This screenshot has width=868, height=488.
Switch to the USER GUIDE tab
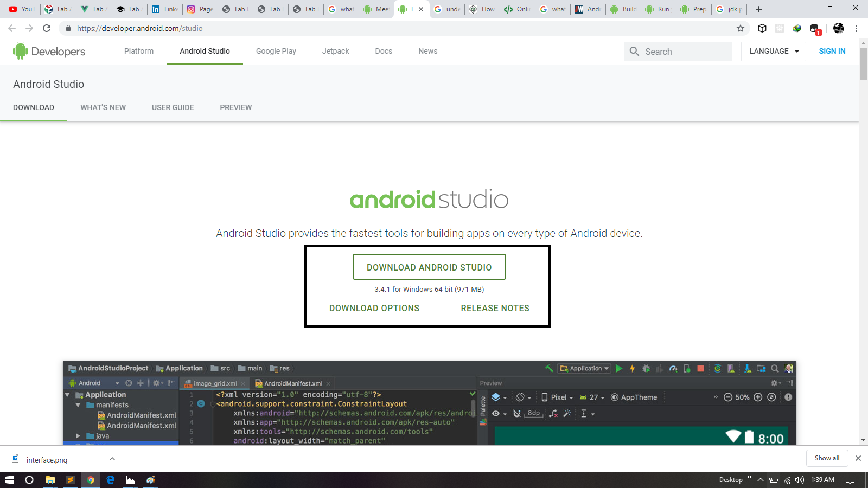point(173,107)
